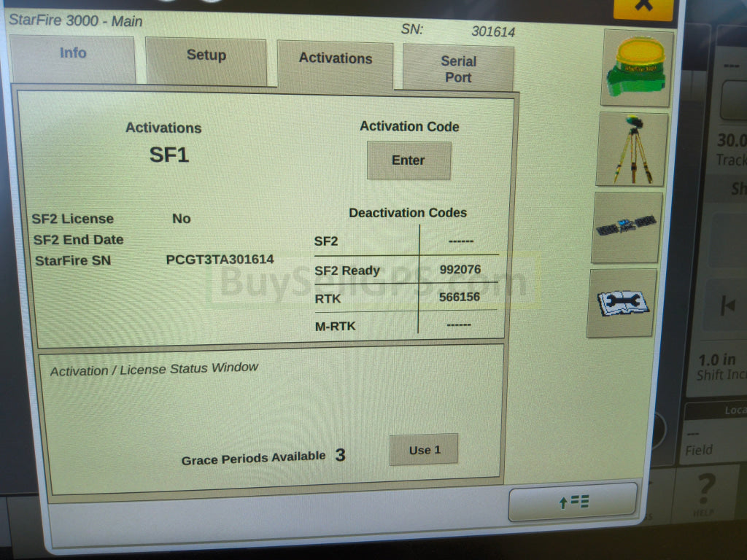Select the SF2 Ready deactivation code 992076
Viewport: 747px width, 560px height.
(x=460, y=270)
